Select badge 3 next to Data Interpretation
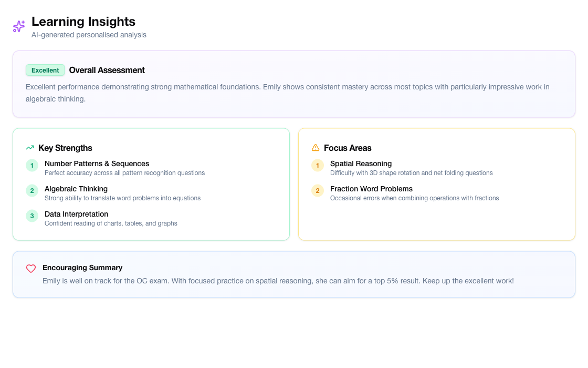Screen dimensions: 588x368 (32, 216)
